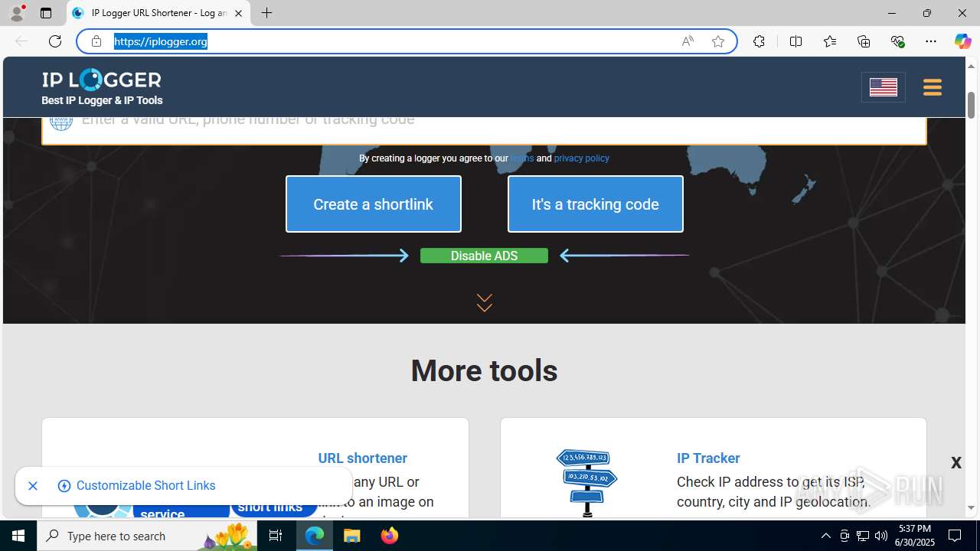The height and width of the screenshot is (551, 980).
Task: Click the scrollbar down arrow
Action: click(x=971, y=508)
